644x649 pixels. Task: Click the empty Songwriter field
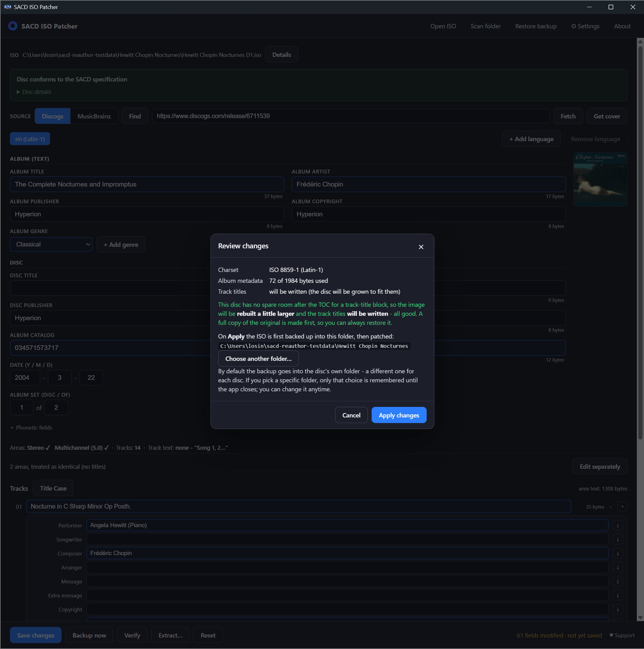pos(347,539)
